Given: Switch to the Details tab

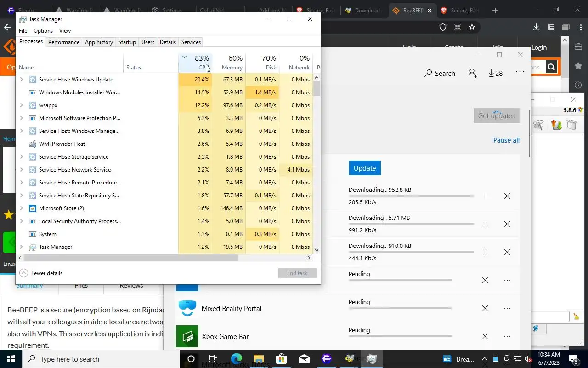Looking at the screenshot, I should pos(168,42).
